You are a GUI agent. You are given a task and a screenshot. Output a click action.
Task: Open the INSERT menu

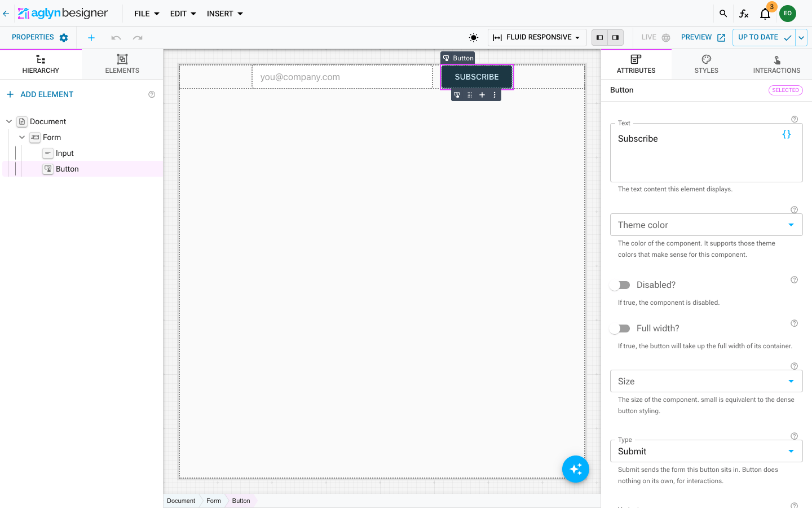tap(225, 14)
